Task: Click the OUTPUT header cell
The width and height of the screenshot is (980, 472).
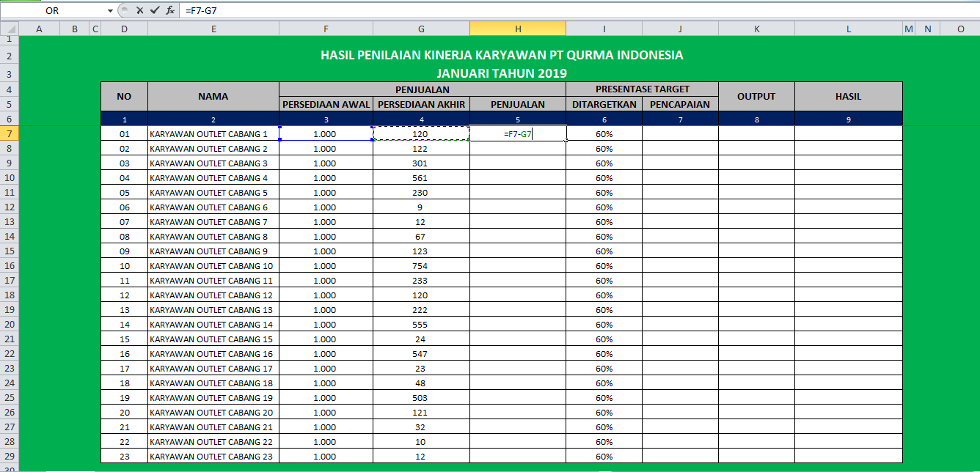Action: (756, 95)
